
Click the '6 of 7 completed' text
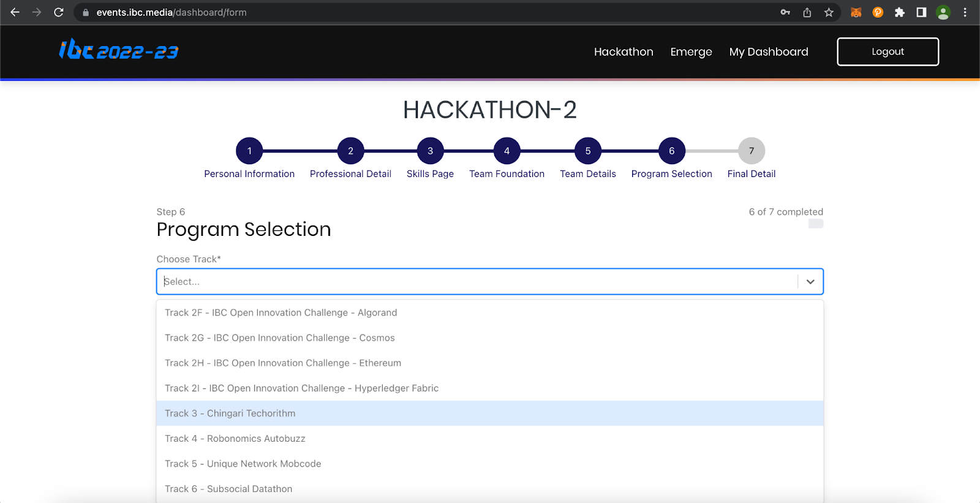786,212
